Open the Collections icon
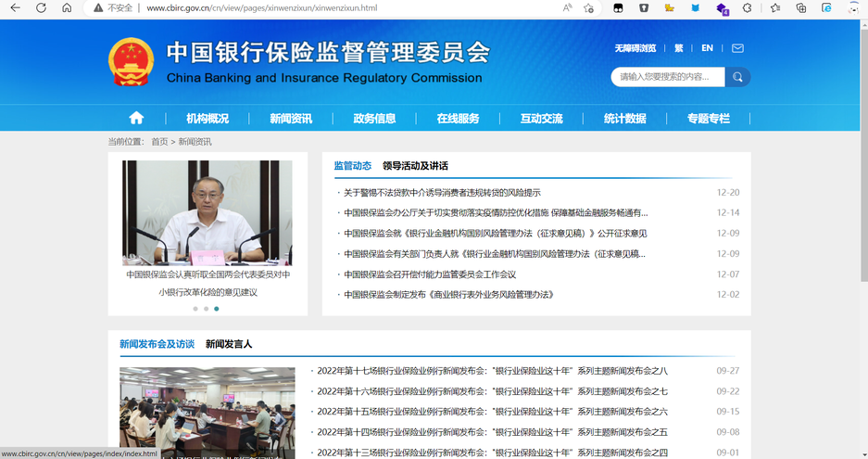This screenshot has width=868, height=459. pos(801,7)
